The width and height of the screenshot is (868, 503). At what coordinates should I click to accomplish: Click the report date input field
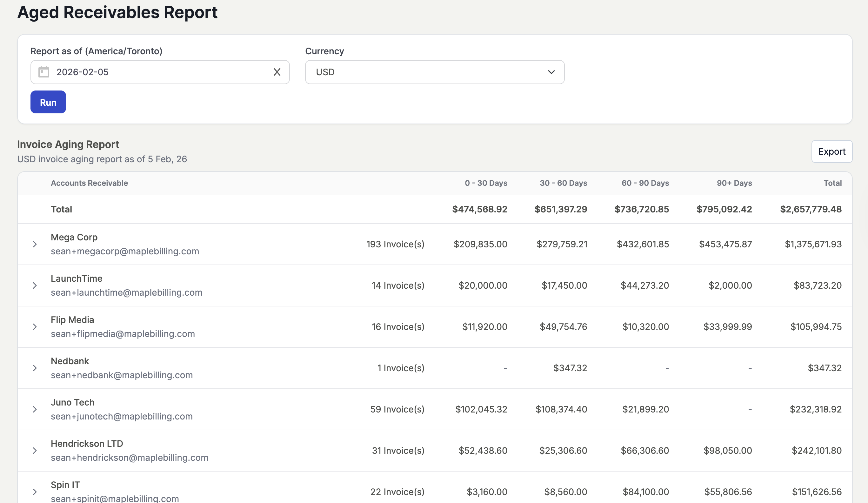[x=158, y=72]
